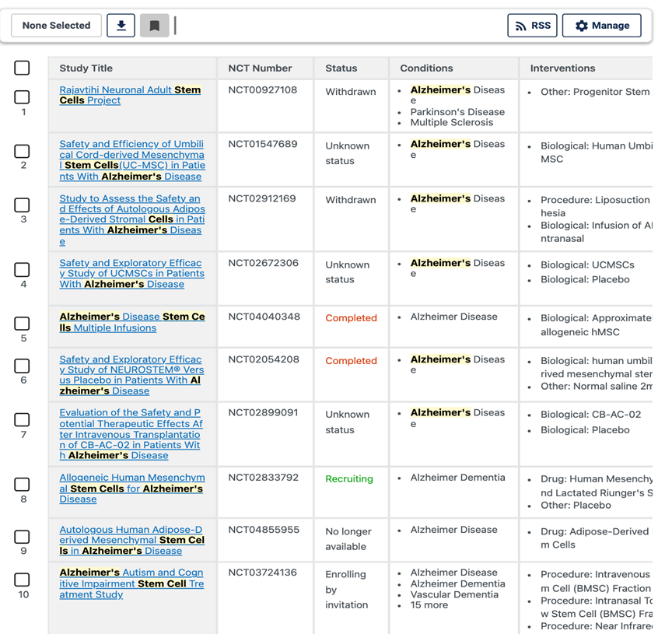Click the Status column header
The width and height of the screenshot is (672, 634).
341,68
